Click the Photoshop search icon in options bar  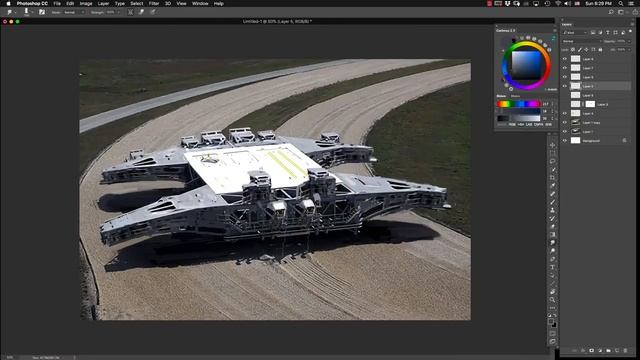pos(611,12)
